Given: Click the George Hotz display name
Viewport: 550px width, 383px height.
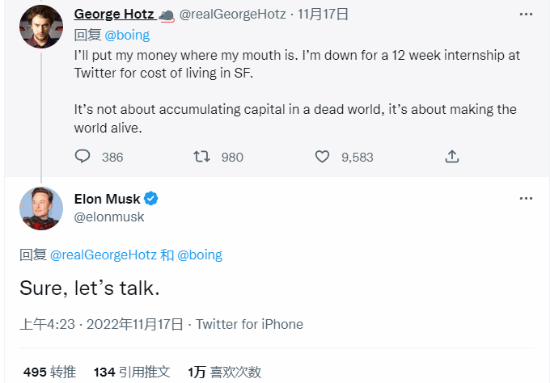Looking at the screenshot, I should (x=114, y=14).
